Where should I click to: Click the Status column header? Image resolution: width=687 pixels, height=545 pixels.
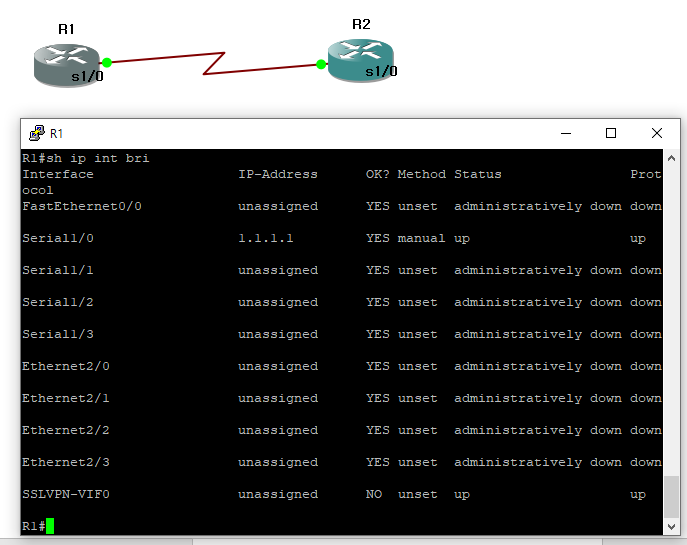[x=478, y=174]
